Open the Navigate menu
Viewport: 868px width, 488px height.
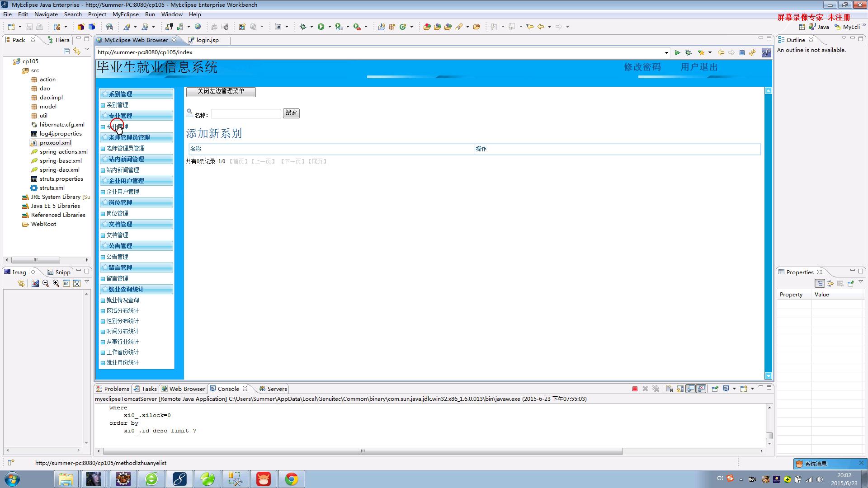coord(46,14)
